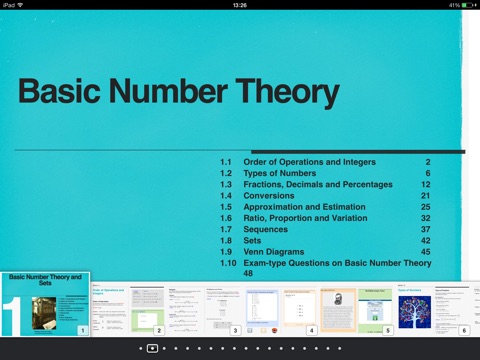The height and width of the screenshot is (360, 480).
Task: Open section 1.8 Sets
Action: tap(325, 241)
